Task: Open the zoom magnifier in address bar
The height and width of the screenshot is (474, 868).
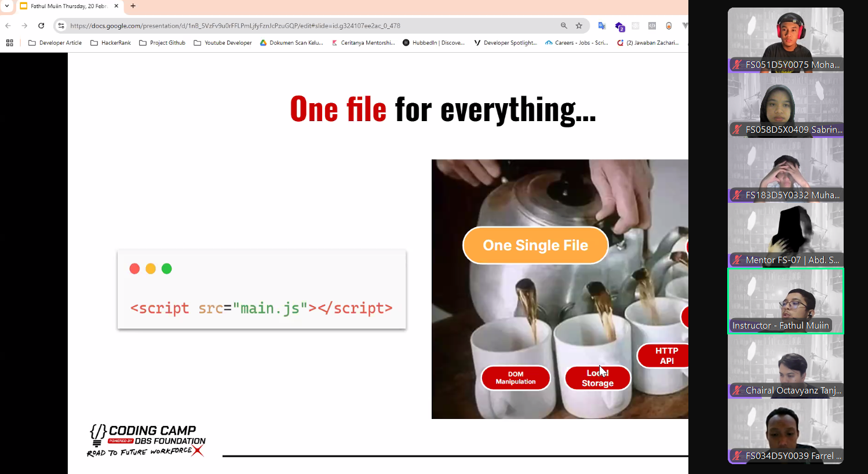Action: (564, 25)
